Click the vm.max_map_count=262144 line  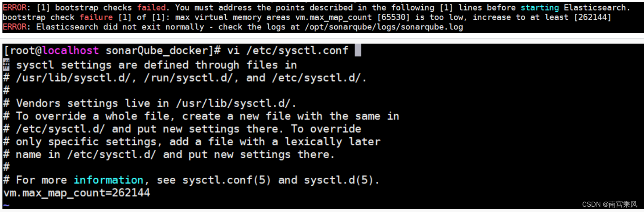(77, 193)
